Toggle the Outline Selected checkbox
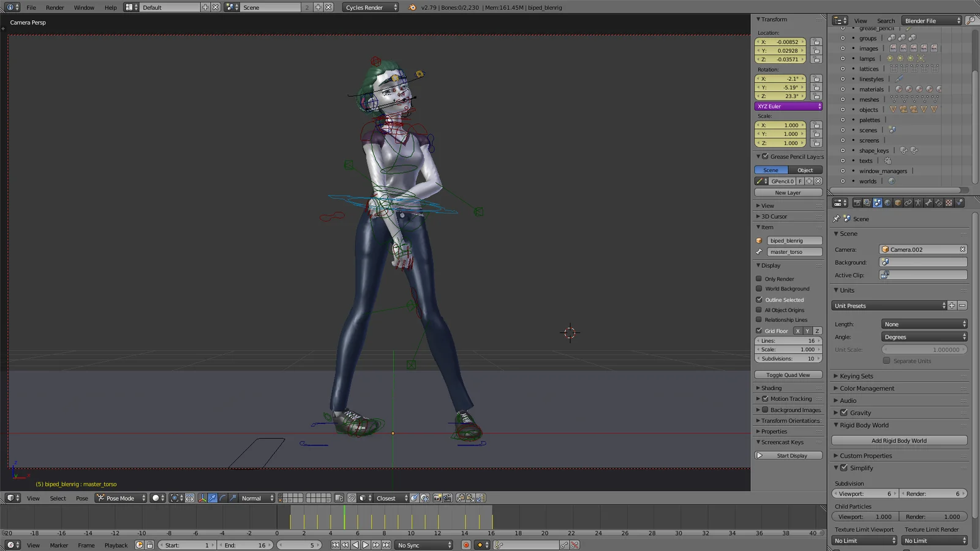 tap(759, 300)
